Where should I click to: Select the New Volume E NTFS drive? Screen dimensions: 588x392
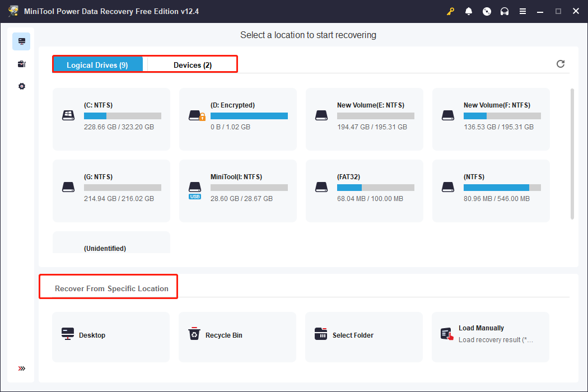tap(364, 119)
